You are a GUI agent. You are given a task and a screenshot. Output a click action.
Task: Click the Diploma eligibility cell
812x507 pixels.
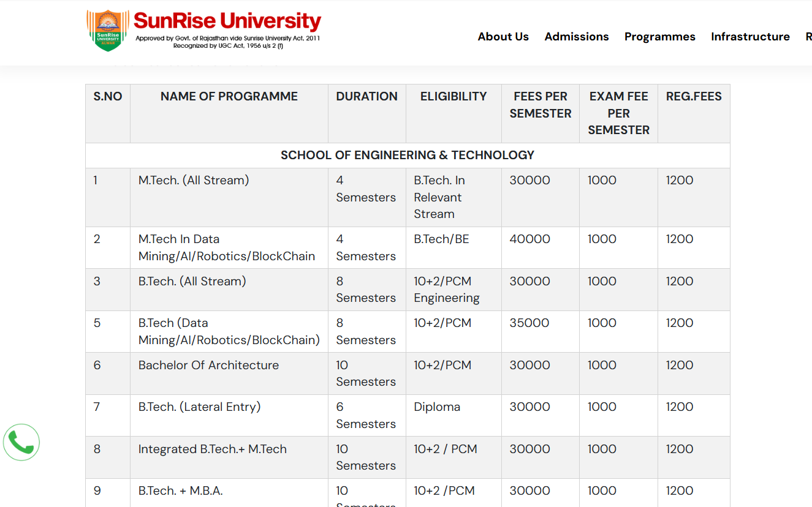(x=436, y=407)
